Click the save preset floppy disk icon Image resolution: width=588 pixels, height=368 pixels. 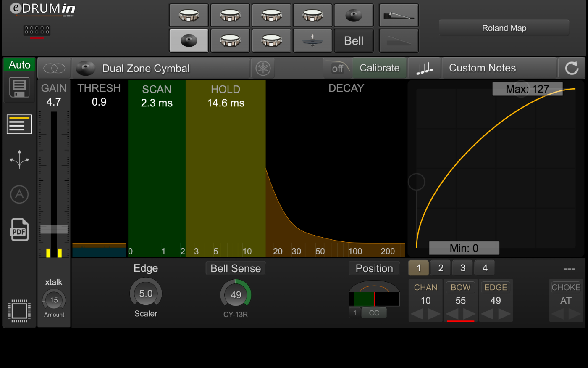[19, 87]
